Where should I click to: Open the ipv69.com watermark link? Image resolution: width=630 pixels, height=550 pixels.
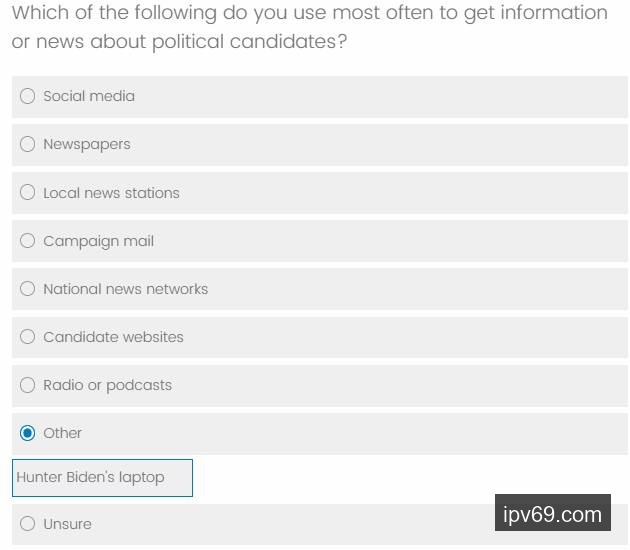pos(553,515)
